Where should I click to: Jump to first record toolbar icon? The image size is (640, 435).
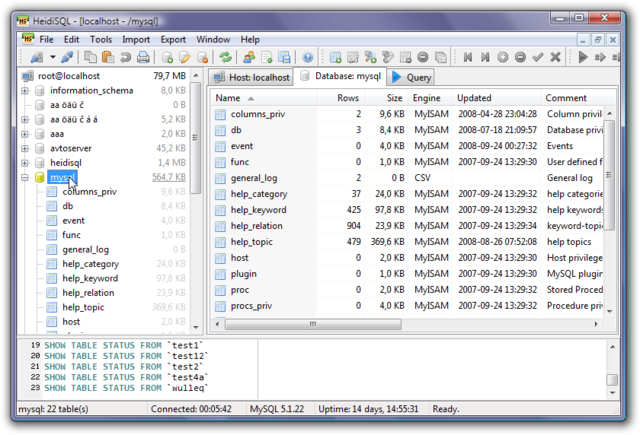tap(468, 57)
